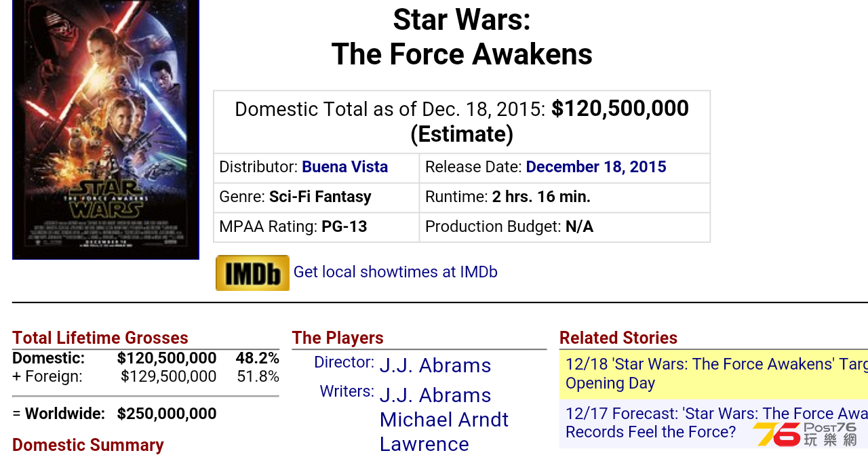Image resolution: width=868 pixels, height=455 pixels.
Task: Click the IMDb logo icon
Action: click(252, 273)
